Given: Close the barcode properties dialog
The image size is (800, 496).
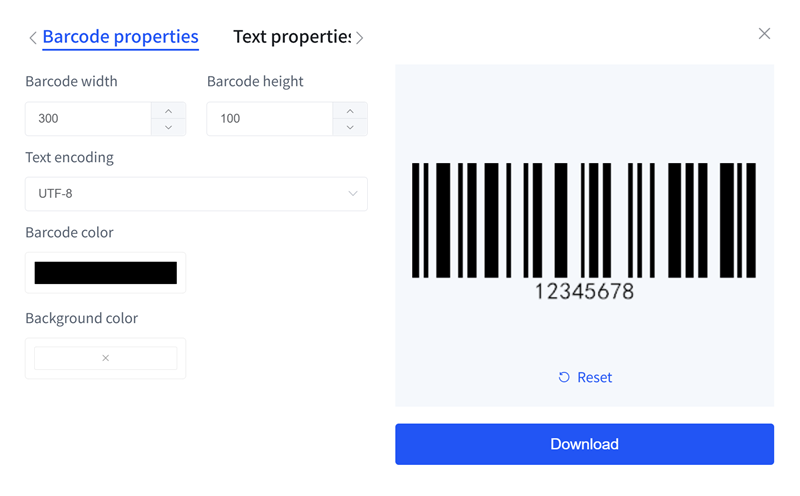Looking at the screenshot, I should coord(764,34).
